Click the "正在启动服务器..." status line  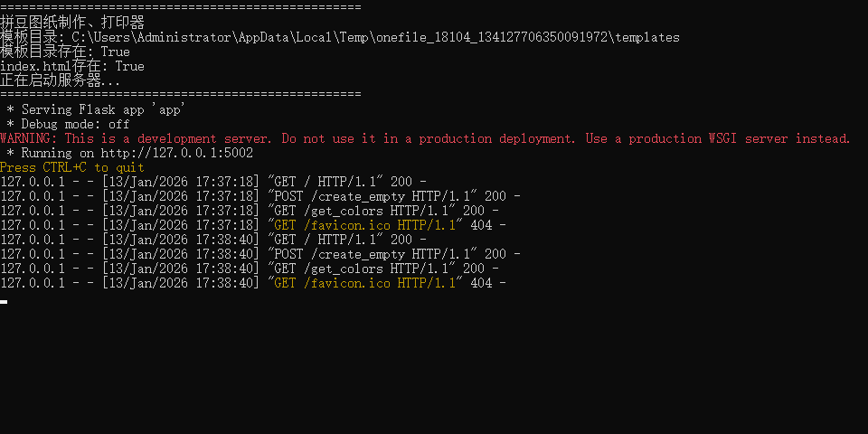click(x=61, y=80)
